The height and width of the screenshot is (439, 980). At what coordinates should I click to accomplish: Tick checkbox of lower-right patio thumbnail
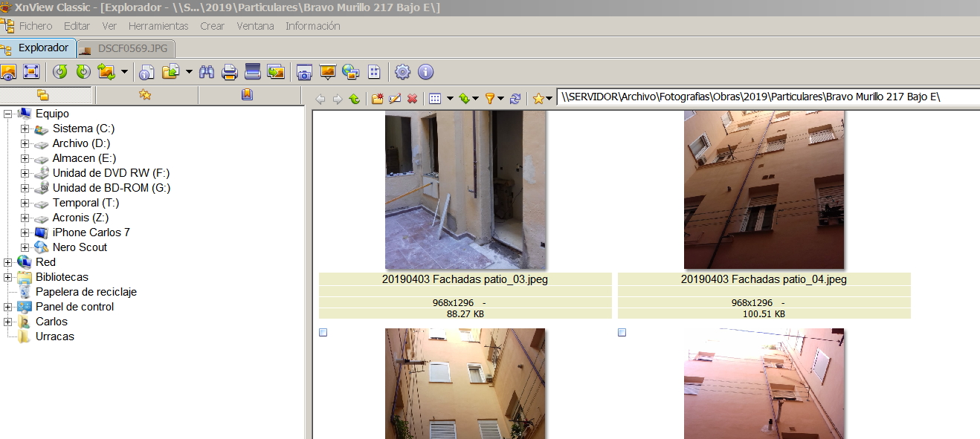click(622, 333)
